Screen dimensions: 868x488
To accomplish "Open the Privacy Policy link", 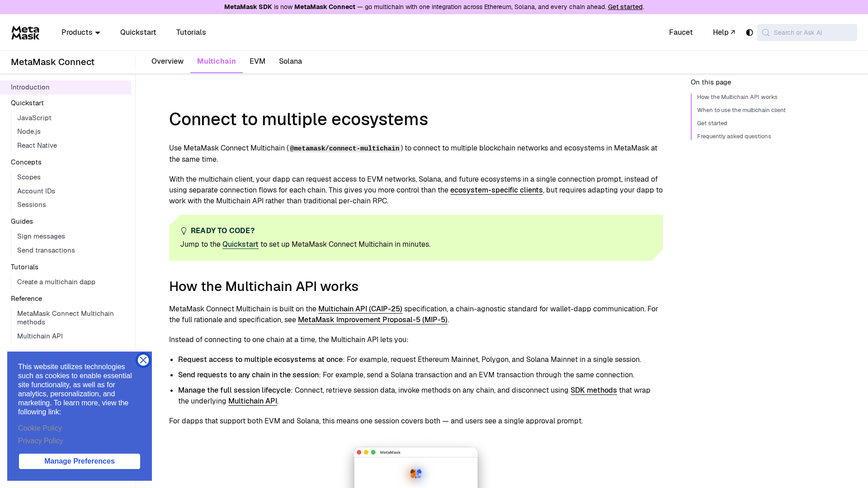I will (41, 441).
